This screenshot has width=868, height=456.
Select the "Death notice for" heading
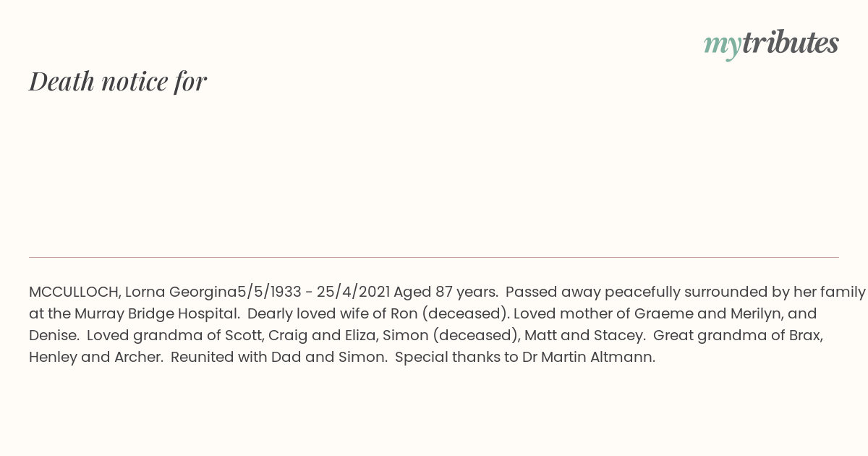(x=118, y=81)
